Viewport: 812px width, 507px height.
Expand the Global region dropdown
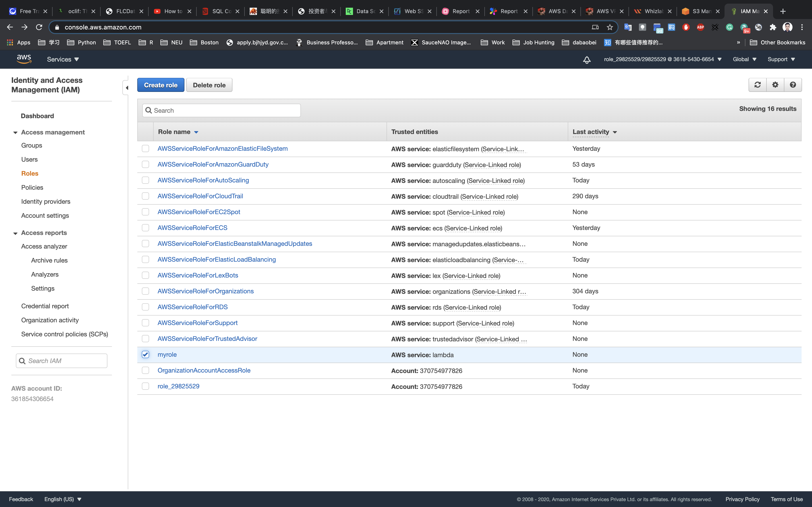coord(744,59)
